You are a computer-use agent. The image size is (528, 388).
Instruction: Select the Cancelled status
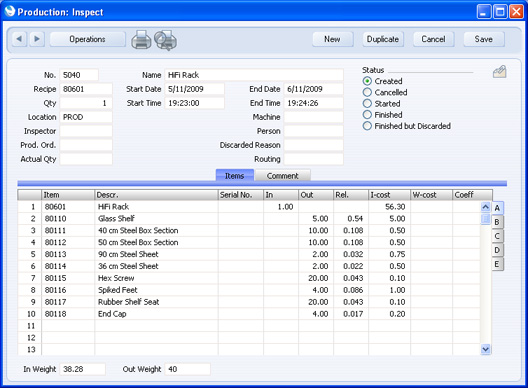pos(367,92)
